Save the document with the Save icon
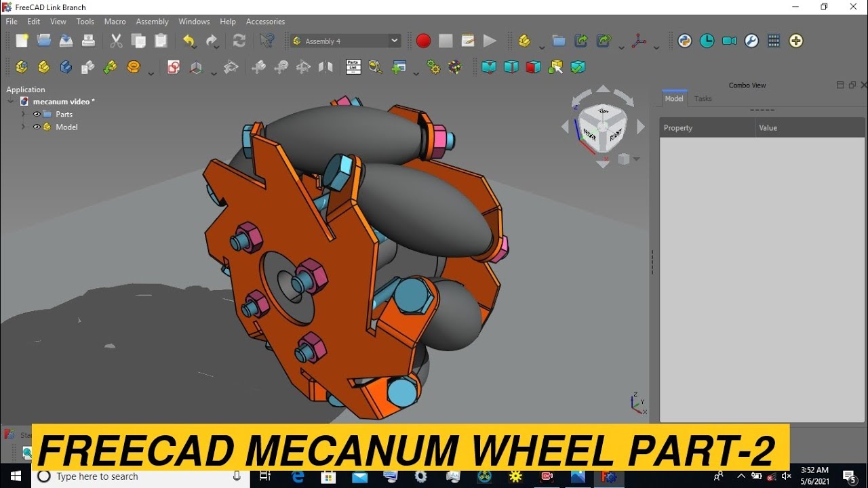The image size is (868, 488). point(66,41)
